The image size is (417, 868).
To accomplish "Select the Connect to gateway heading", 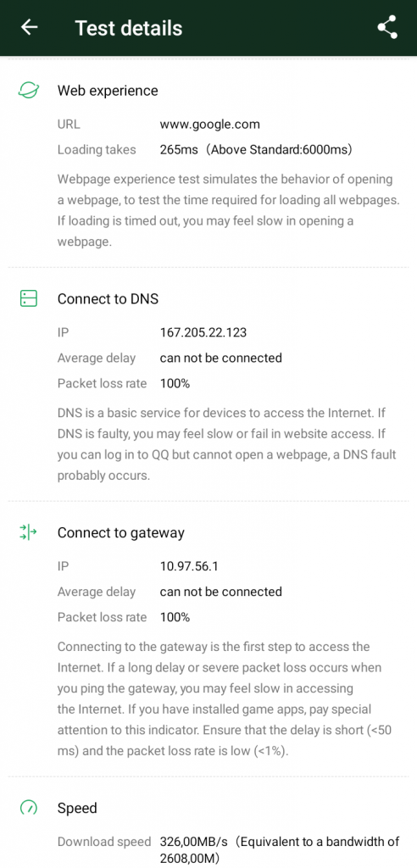I will (x=120, y=532).
